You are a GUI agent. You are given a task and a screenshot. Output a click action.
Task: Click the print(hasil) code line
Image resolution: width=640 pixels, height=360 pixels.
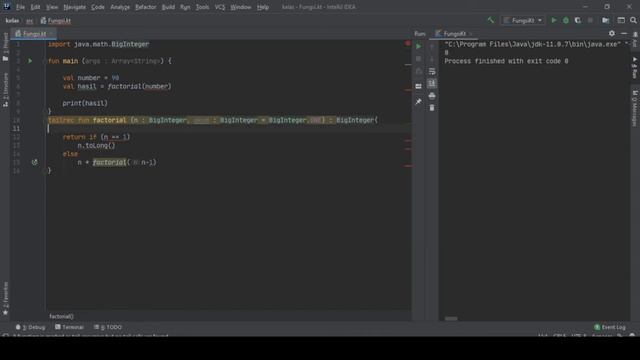85,103
